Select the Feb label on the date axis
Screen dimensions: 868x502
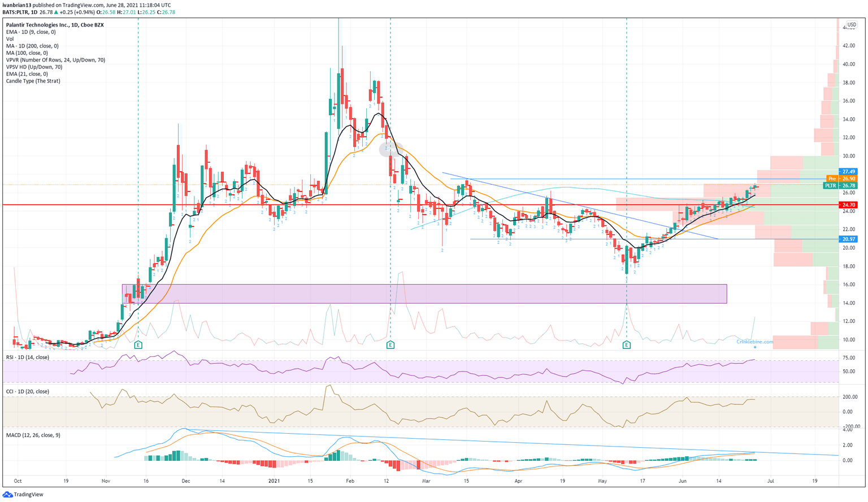click(x=350, y=481)
